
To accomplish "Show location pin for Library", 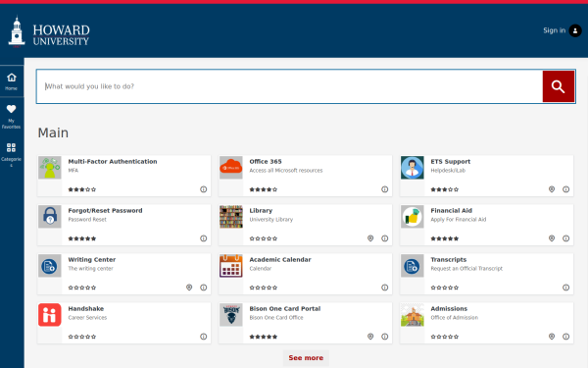I will [x=370, y=238].
